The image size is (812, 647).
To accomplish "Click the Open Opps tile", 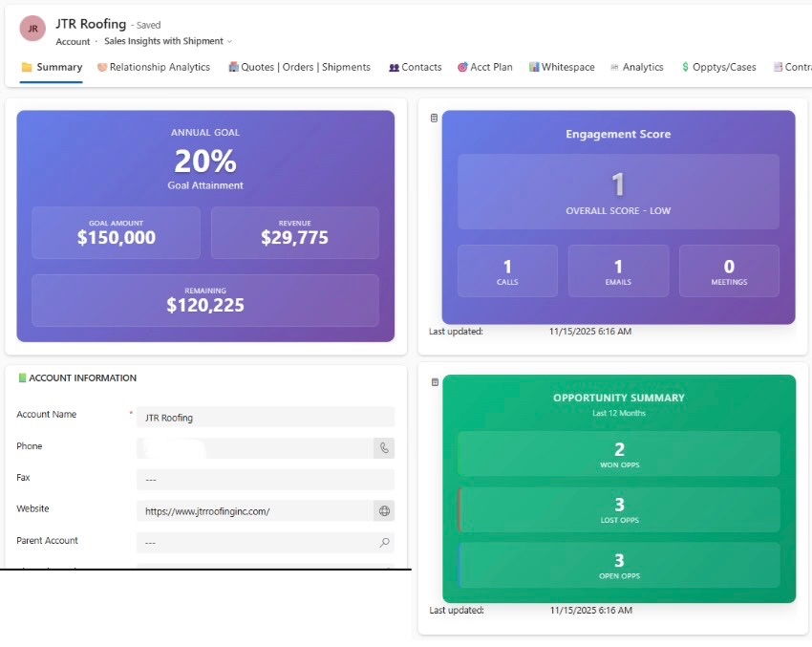I will pos(619,565).
